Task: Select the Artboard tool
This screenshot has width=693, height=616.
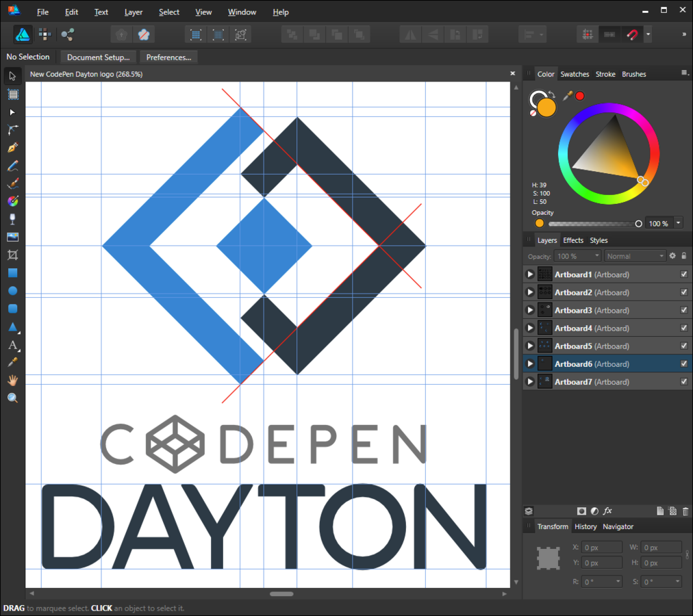Action: pos(13,94)
